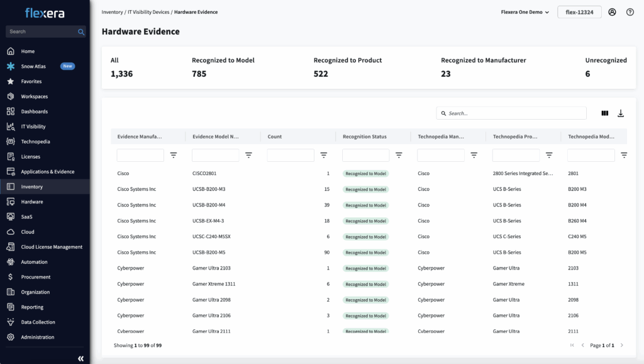
Task: Open Administration gear icon
Action: pyautogui.click(x=11, y=337)
